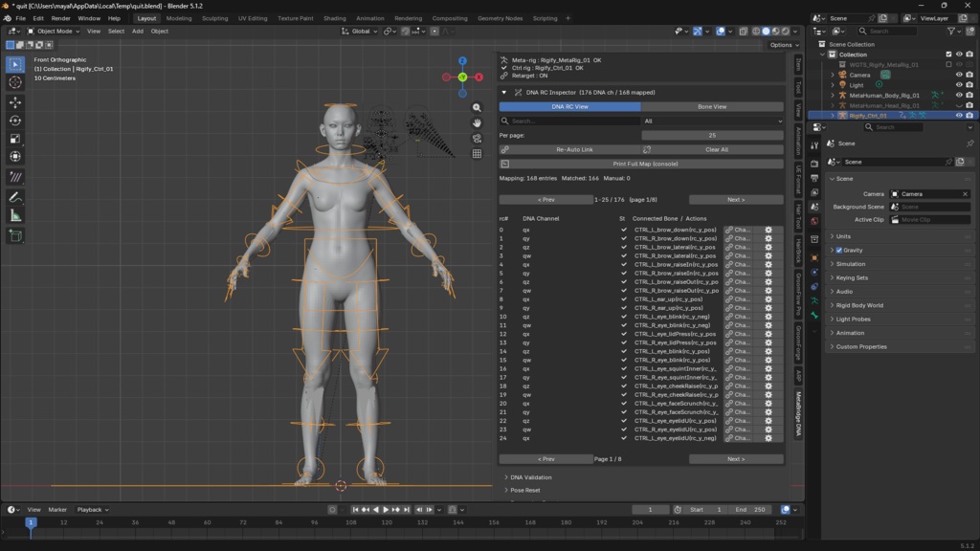Switch to the Shading workspace tab
This screenshot has height=551, width=980.
click(x=334, y=18)
